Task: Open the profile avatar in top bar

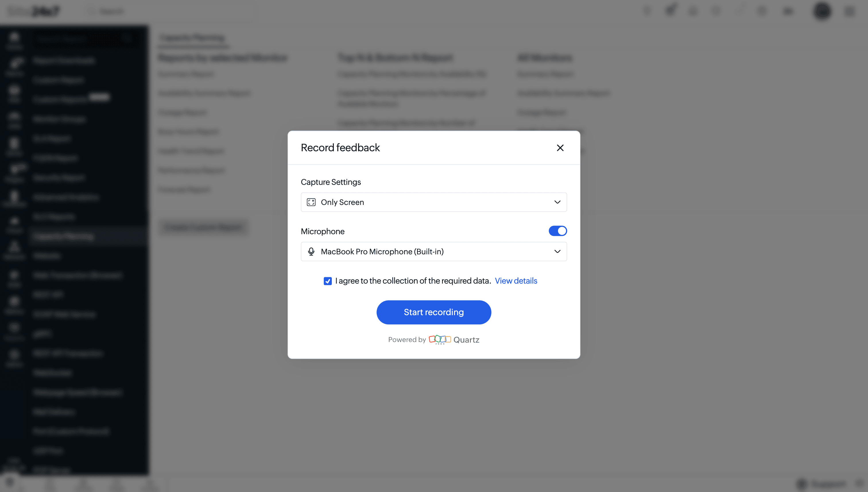Action: click(x=822, y=11)
